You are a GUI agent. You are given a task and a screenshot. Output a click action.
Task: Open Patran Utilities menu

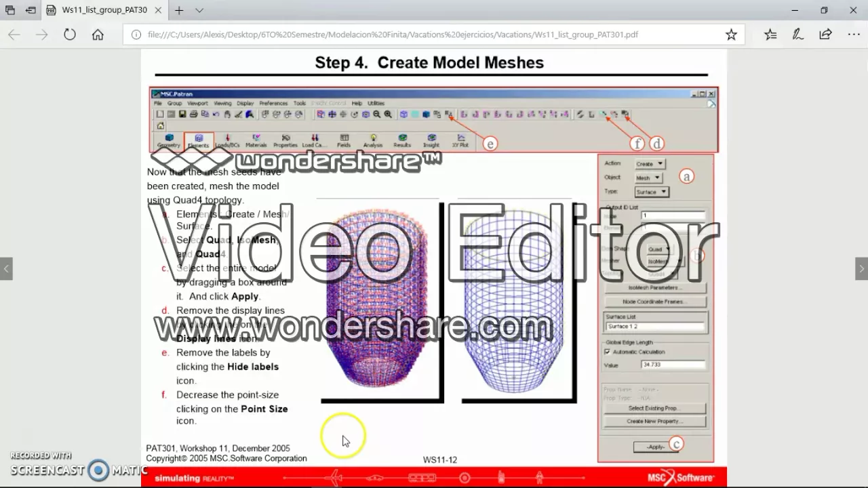(x=376, y=103)
